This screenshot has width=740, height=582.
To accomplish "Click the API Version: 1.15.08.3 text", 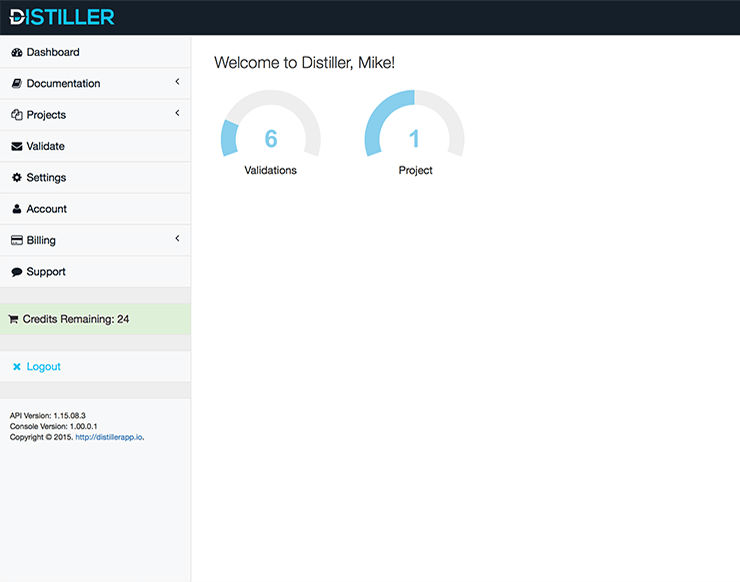I will [48, 416].
